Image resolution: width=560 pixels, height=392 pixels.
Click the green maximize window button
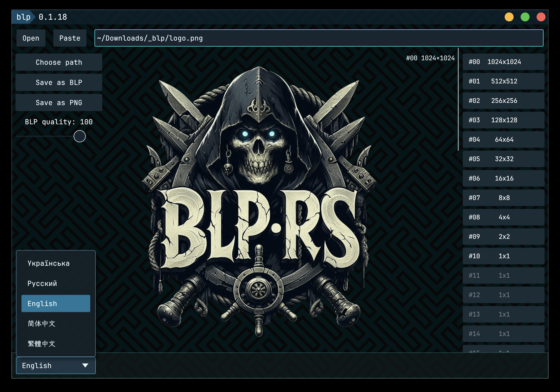525,17
